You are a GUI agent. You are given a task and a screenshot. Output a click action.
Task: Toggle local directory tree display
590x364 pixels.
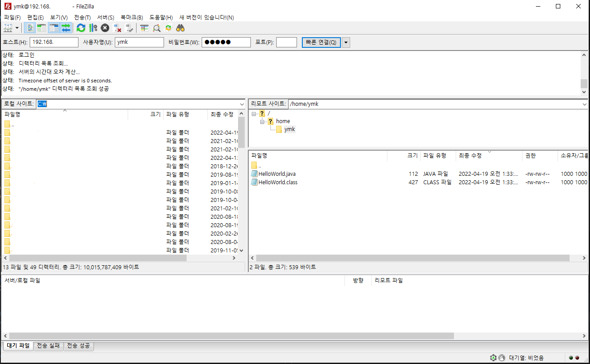pos(42,28)
